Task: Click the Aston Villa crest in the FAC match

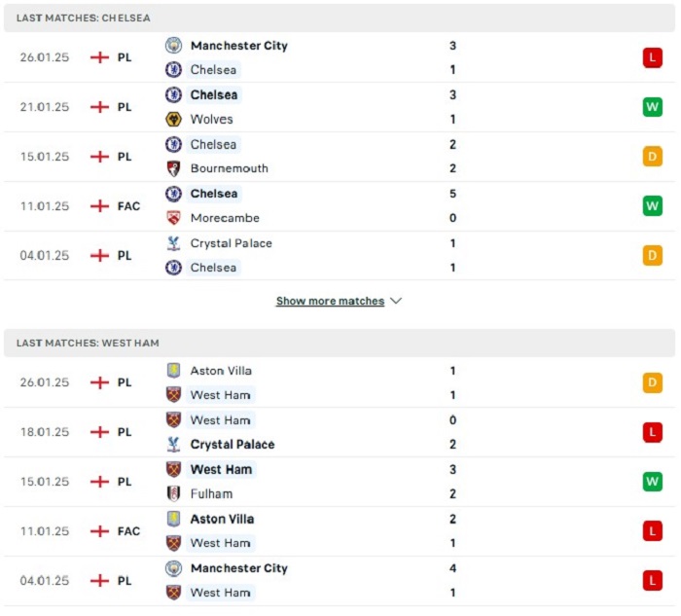Action: (x=173, y=519)
